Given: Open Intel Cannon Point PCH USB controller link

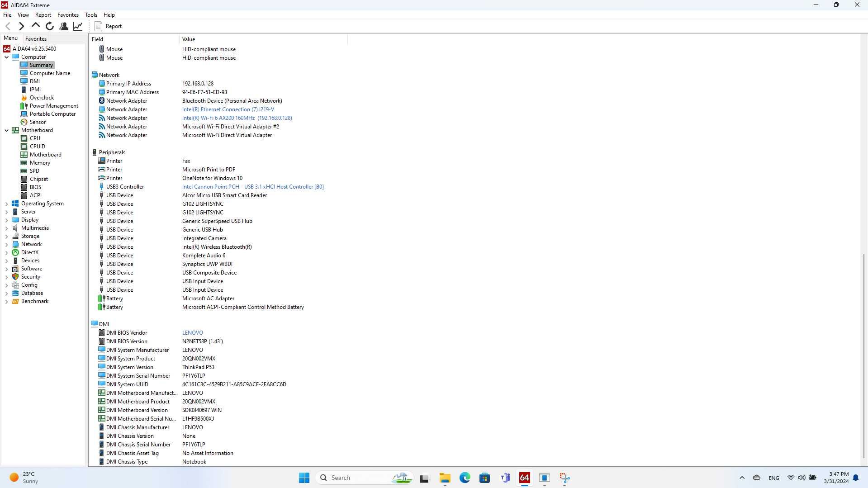Looking at the screenshot, I should coord(253,187).
